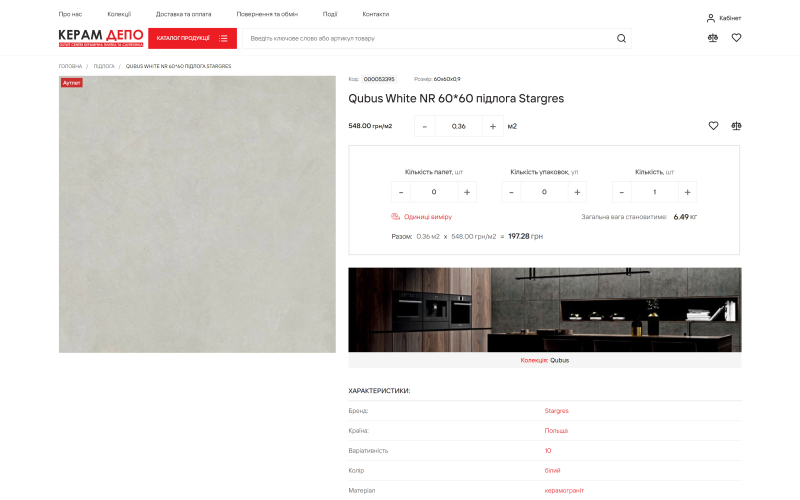This screenshot has width=800, height=500.
Task: Click Польща country link
Action: coord(556,431)
